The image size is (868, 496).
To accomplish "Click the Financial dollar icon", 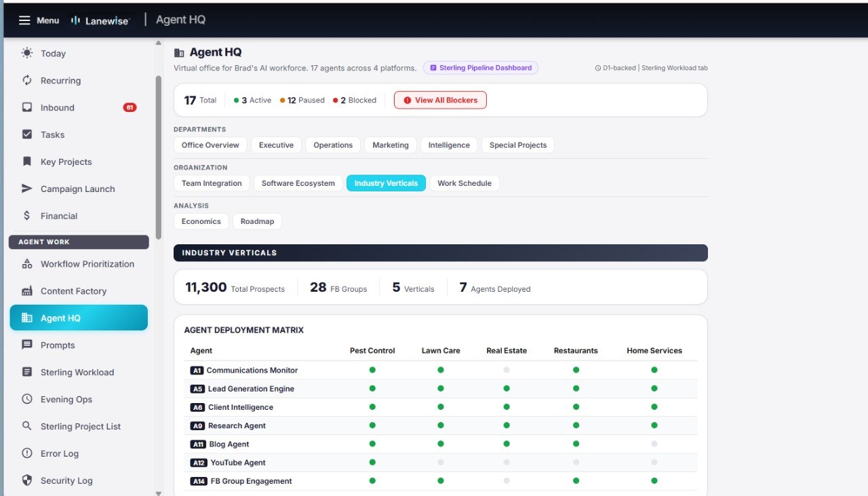I will [x=27, y=216].
